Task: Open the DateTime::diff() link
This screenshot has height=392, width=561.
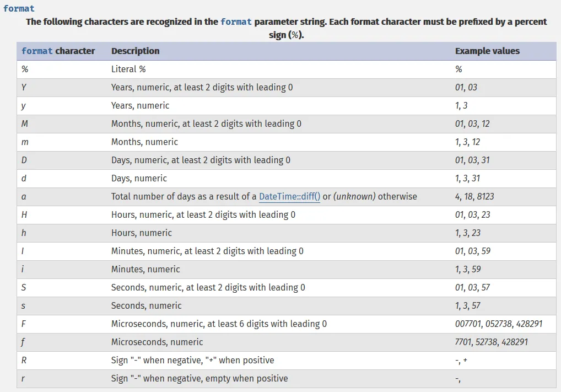Action: click(289, 196)
